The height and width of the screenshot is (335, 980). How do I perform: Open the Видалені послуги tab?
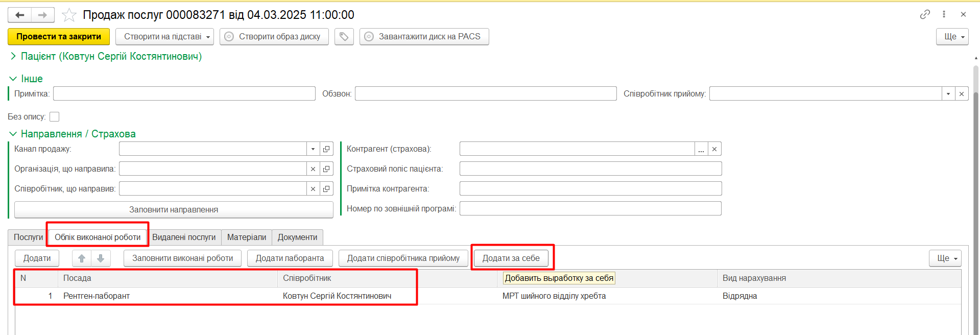tap(184, 237)
